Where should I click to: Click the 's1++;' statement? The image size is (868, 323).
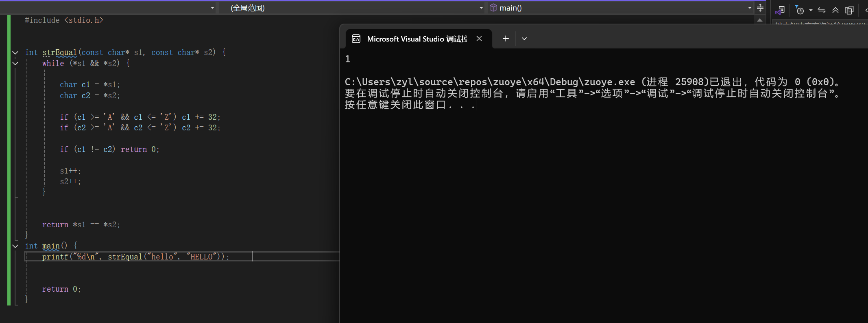click(70, 171)
